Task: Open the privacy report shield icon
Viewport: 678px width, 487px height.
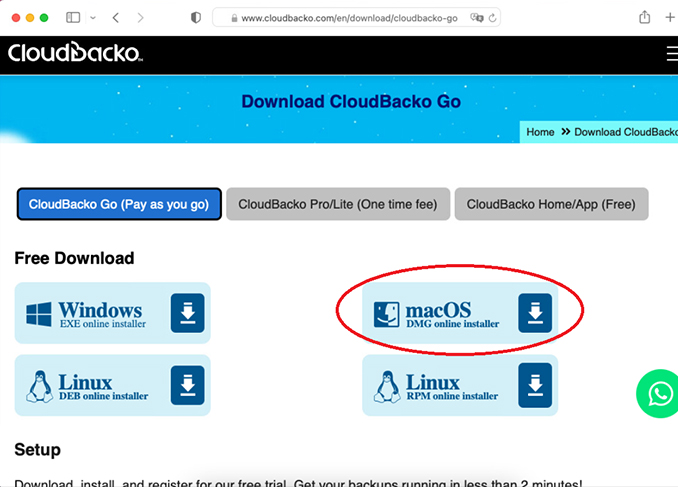Action: coord(196,18)
